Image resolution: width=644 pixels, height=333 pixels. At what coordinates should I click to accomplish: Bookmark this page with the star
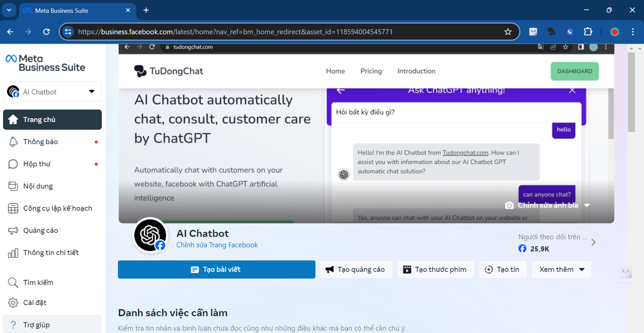click(508, 32)
